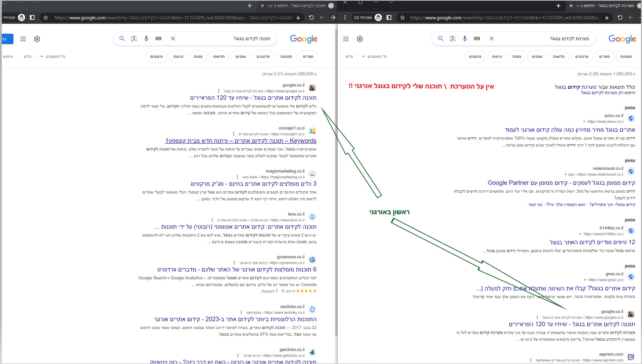
Task: Open more options for concept1.co.il result
Action: (x=233, y=134)
